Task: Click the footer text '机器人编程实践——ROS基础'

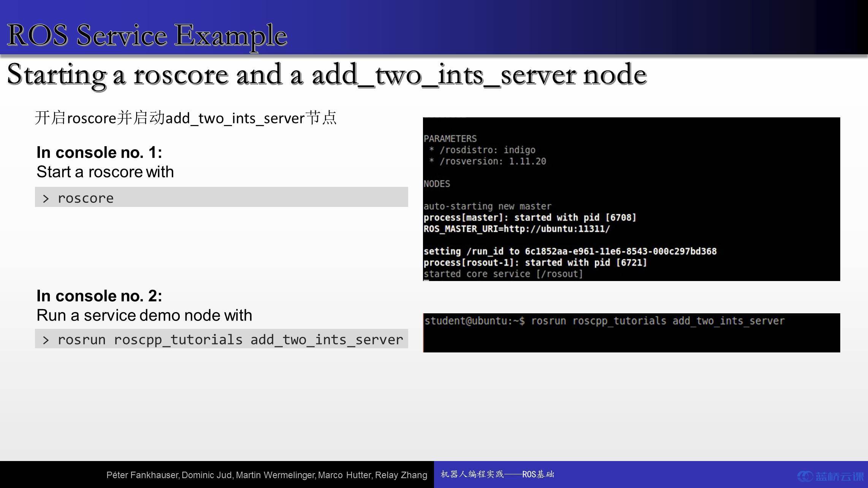Action: [x=497, y=474]
